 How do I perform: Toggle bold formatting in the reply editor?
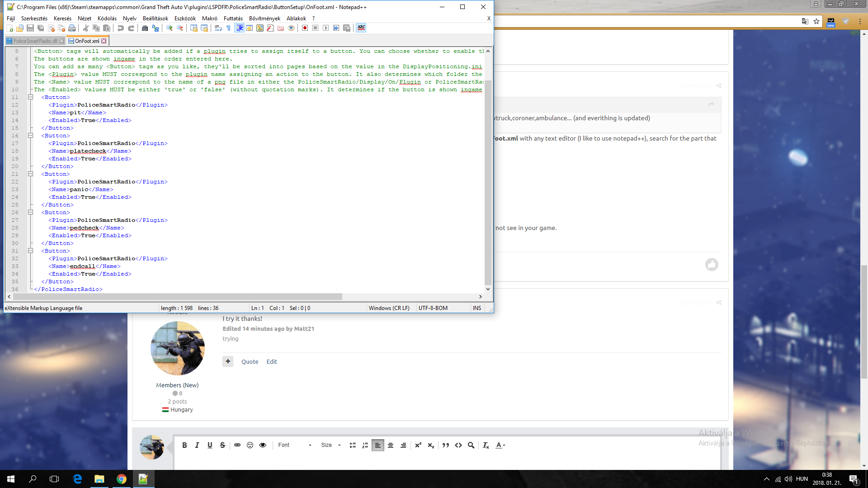184,445
